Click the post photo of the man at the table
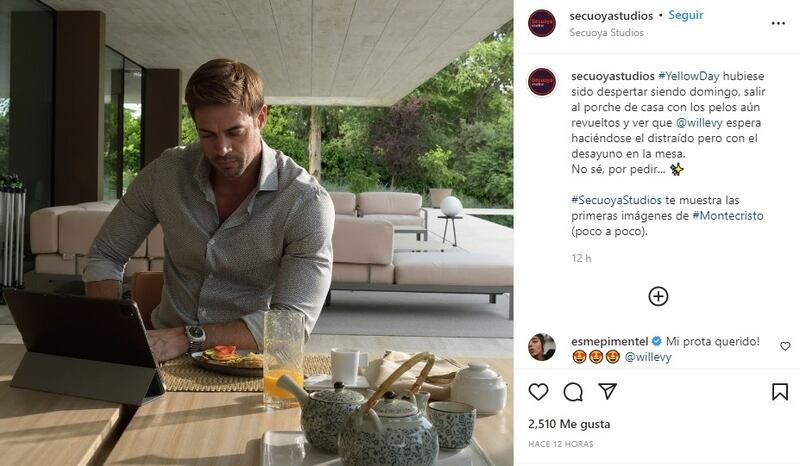 257,233
